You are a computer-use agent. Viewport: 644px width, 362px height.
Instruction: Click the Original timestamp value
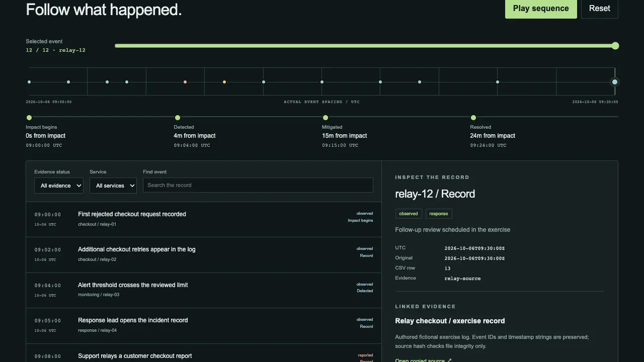pyautogui.click(x=474, y=258)
